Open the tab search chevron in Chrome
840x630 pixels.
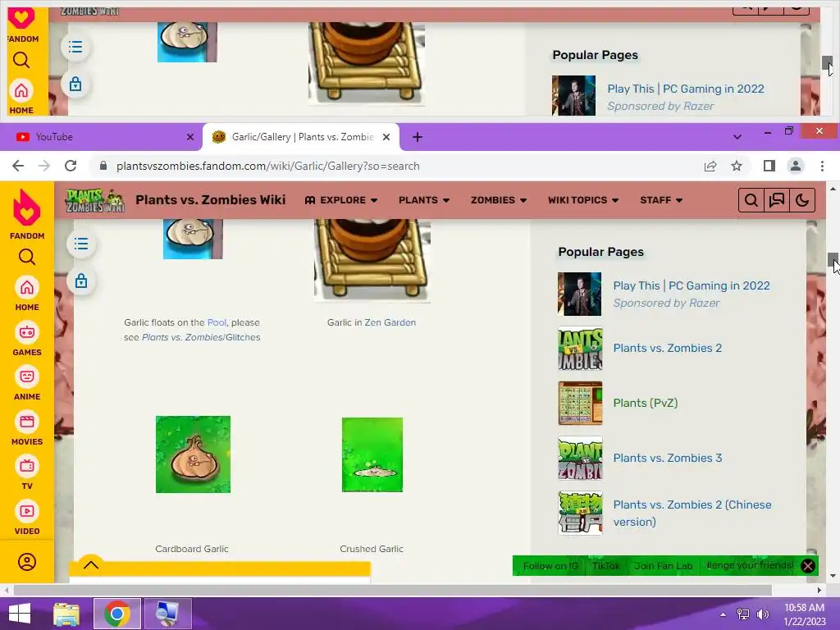tap(737, 137)
